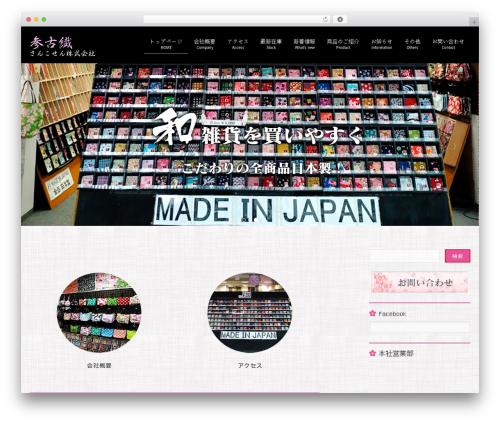Click the pink search button
Image resolution: width=500 pixels, height=423 pixels.
coord(458,256)
